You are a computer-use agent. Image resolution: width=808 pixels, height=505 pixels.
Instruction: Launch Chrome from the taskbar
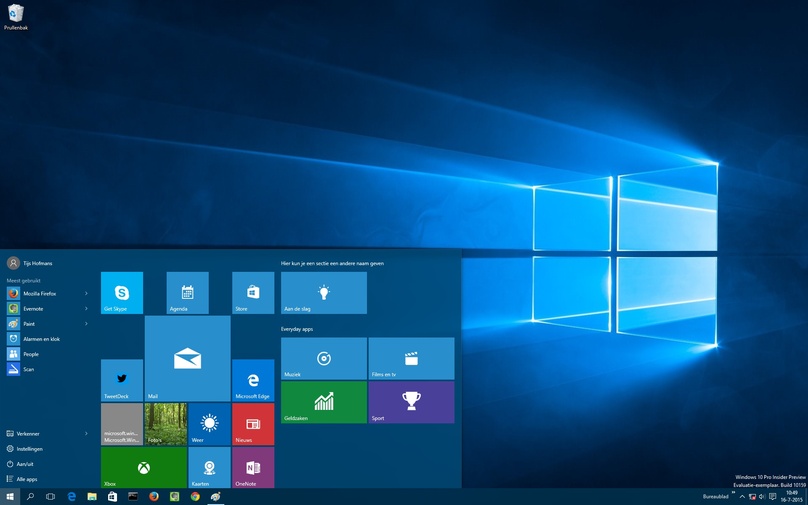195,497
